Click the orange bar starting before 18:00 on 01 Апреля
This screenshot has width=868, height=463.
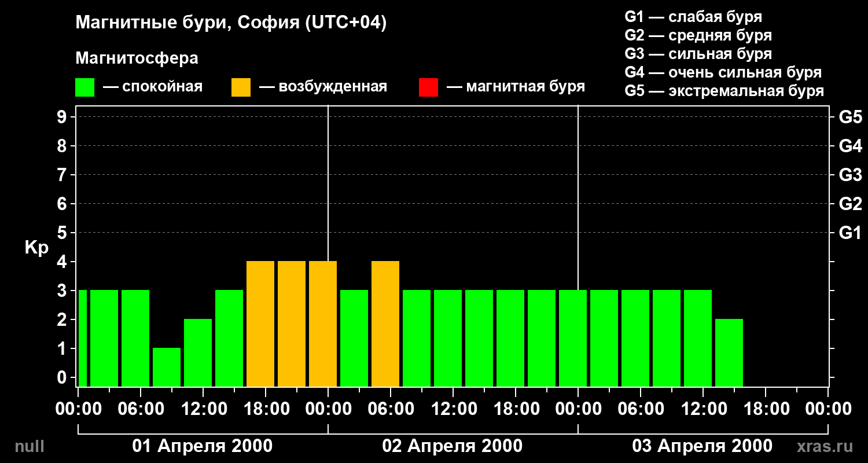[260, 324]
